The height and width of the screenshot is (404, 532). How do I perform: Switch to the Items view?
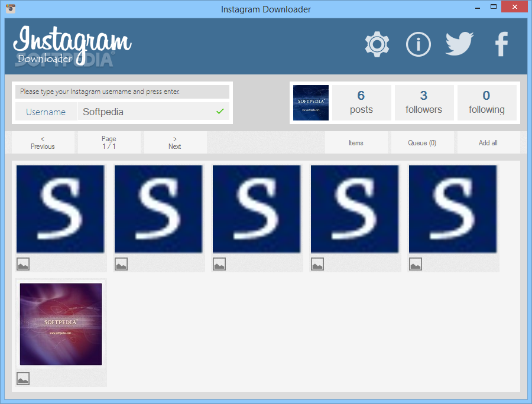(x=356, y=143)
